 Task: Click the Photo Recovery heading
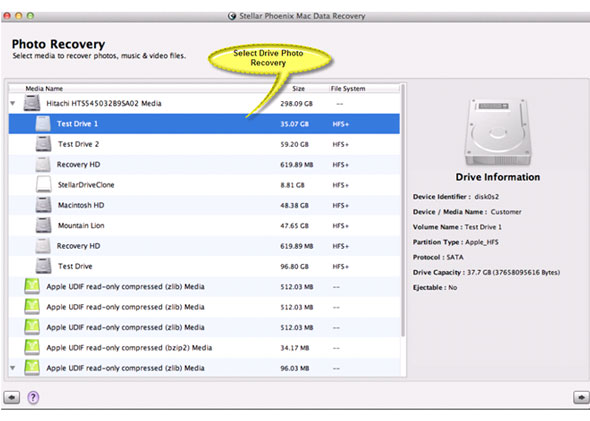[58, 44]
